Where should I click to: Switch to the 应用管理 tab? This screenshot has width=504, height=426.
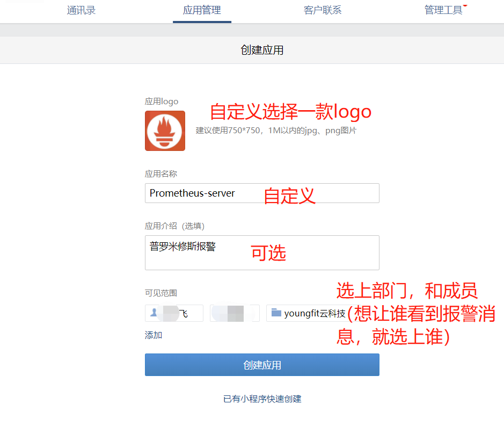[202, 10]
